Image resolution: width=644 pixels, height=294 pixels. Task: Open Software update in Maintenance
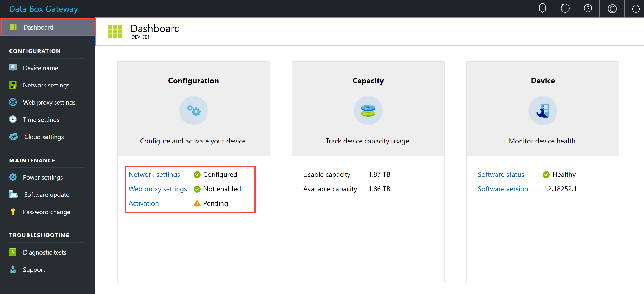46,194
